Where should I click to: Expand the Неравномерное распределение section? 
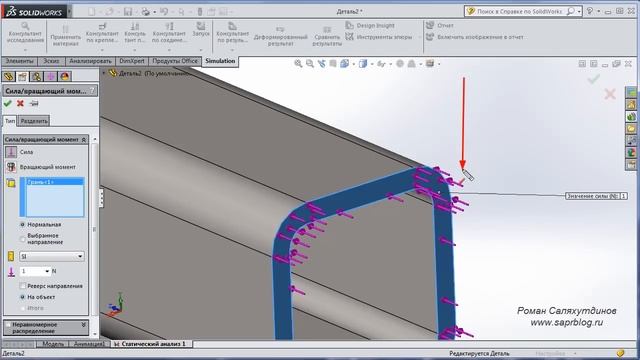[84, 325]
